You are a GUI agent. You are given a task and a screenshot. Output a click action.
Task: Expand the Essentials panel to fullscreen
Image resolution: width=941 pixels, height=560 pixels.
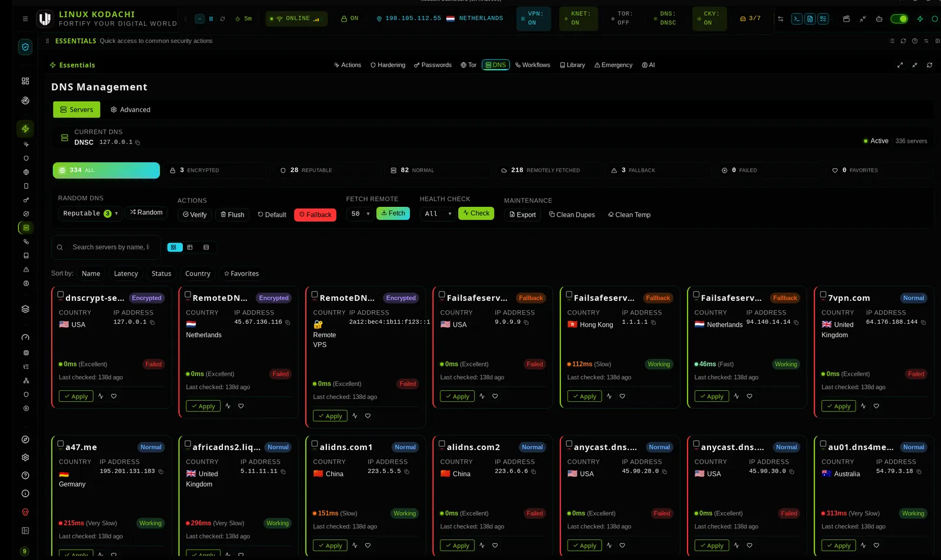(x=900, y=65)
